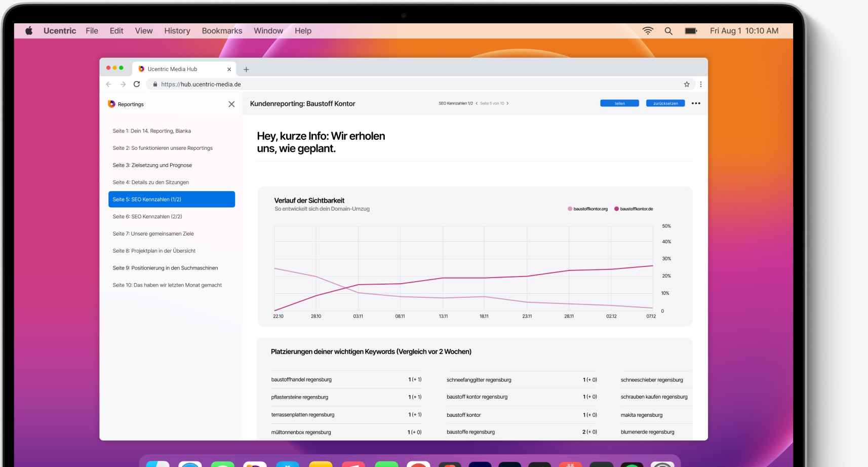Open a new browser tab with plus icon
The image size is (868, 467).
246,69
